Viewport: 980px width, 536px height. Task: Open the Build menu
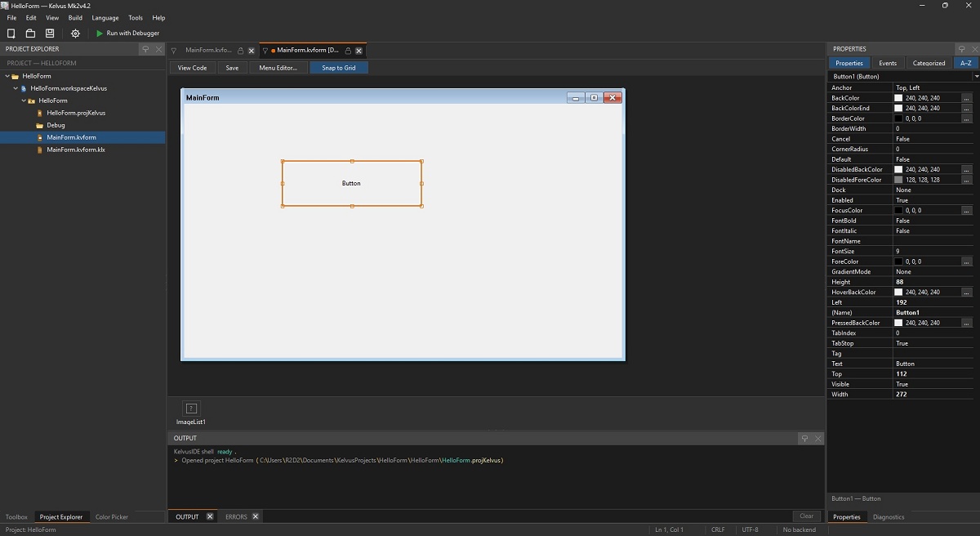pos(75,17)
